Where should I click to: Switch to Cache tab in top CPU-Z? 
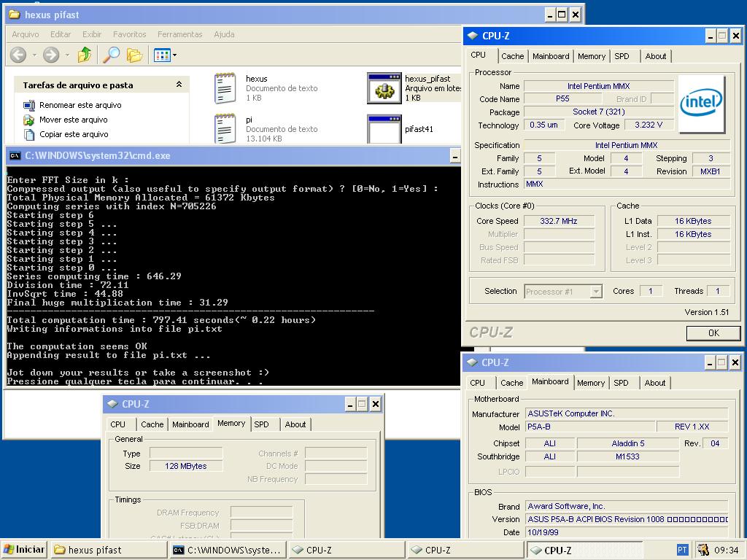512,56
